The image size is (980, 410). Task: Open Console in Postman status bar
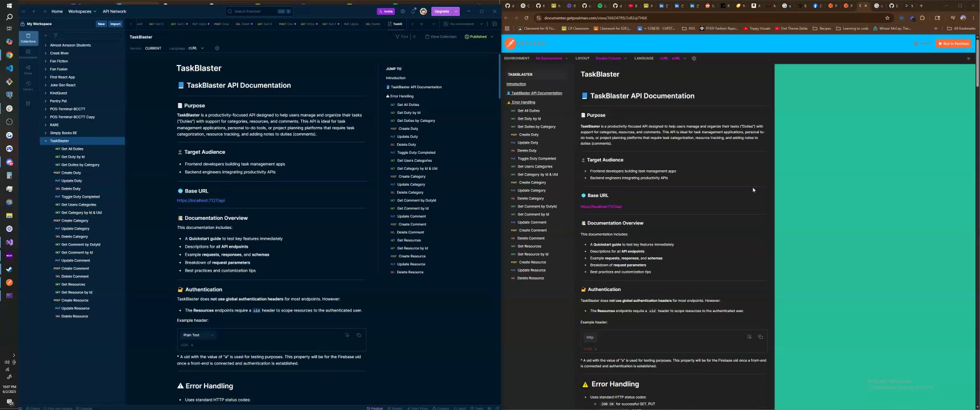85,408
